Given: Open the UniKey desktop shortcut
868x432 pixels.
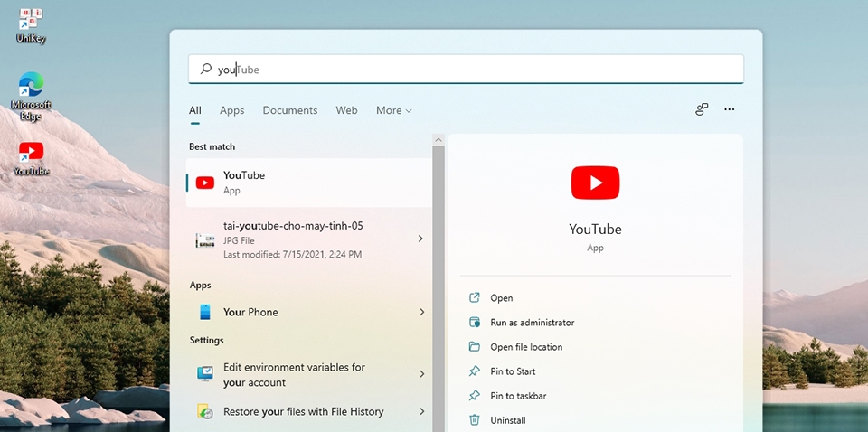Looking at the screenshot, I should [x=31, y=26].
